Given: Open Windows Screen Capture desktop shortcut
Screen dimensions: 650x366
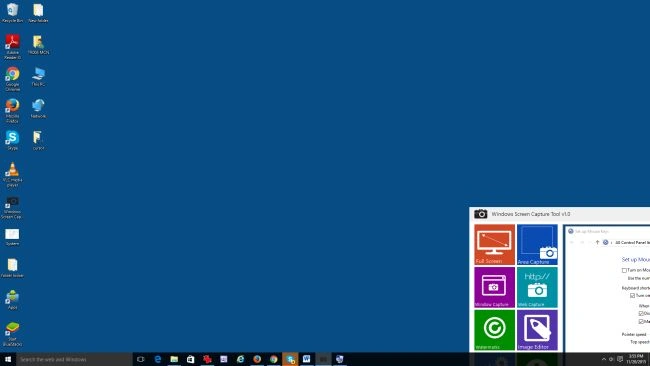Looking at the screenshot, I should 12,207.
